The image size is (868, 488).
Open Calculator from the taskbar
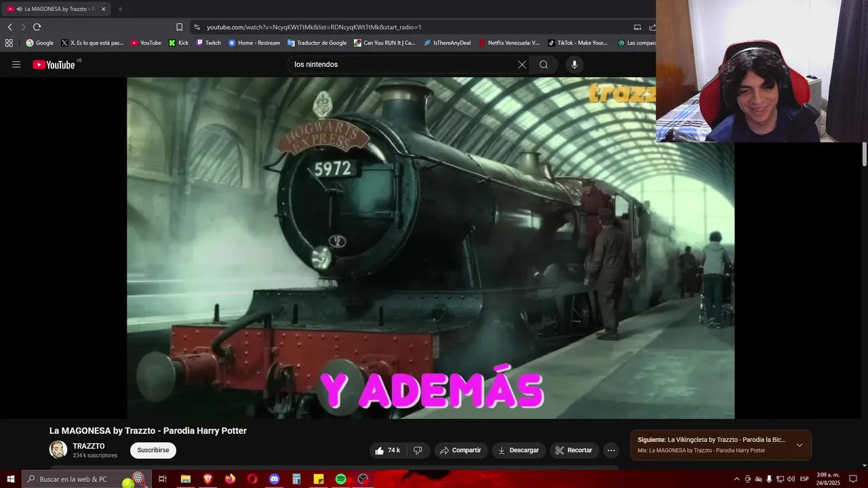296,479
